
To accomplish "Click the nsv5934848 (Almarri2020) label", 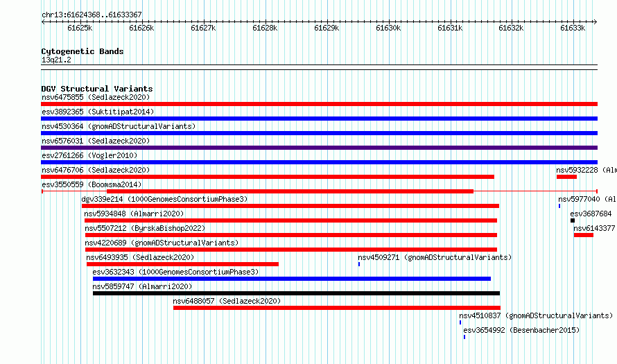I will point(134,214).
